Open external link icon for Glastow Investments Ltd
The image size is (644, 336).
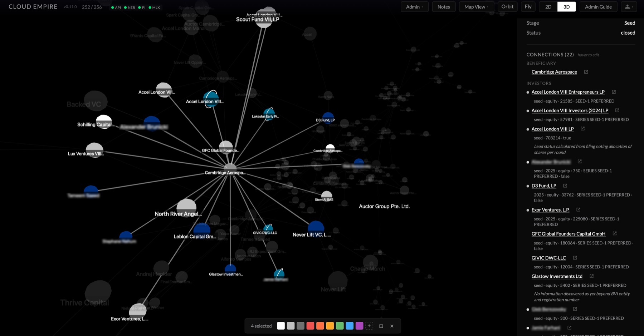591,276
